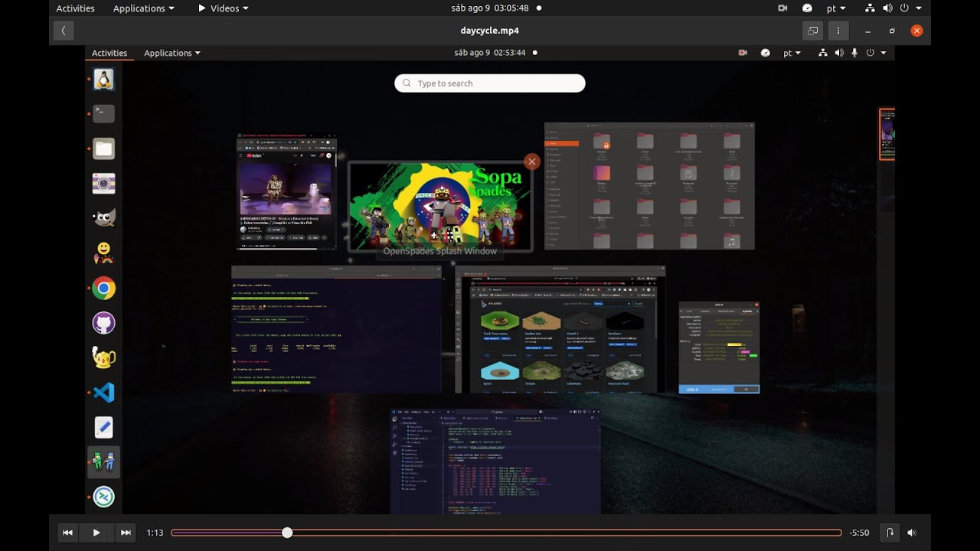Image resolution: width=980 pixels, height=551 pixels.
Task: Click the gauge indicator icon in outer tray
Action: [807, 8]
